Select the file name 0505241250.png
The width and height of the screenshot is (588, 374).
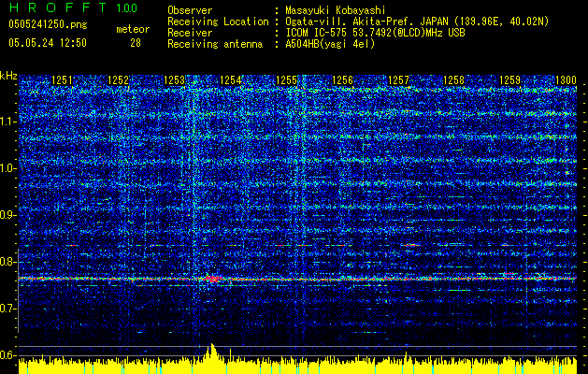[48, 25]
